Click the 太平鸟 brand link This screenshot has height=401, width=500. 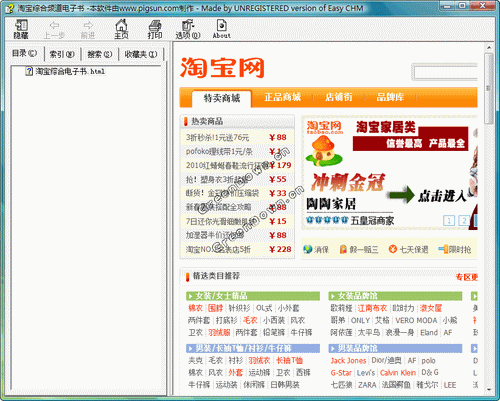[369, 332]
